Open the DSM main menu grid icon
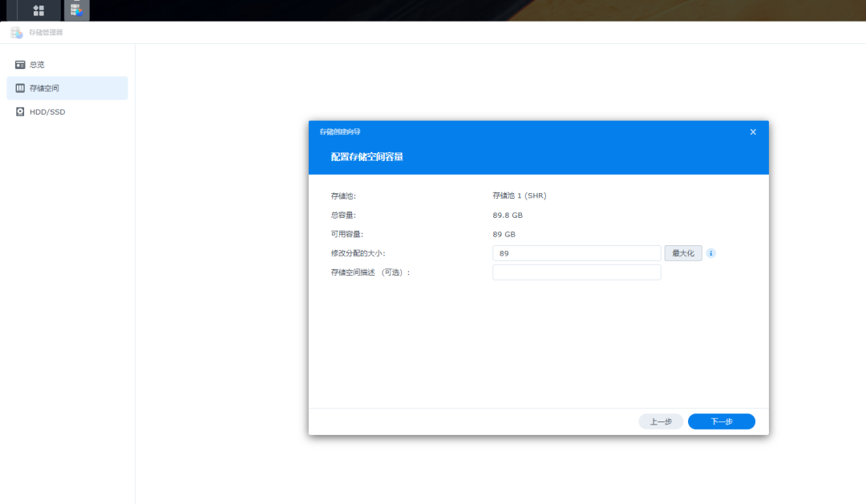This screenshot has width=866, height=504. [x=38, y=10]
